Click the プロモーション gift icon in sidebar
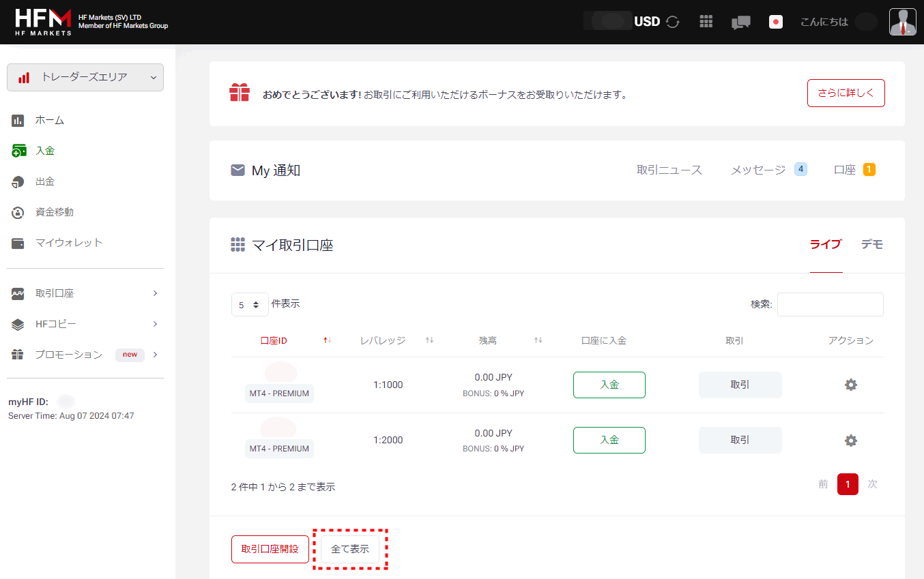Image resolution: width=924 pixels, height=579 pixels. (18, 355)
